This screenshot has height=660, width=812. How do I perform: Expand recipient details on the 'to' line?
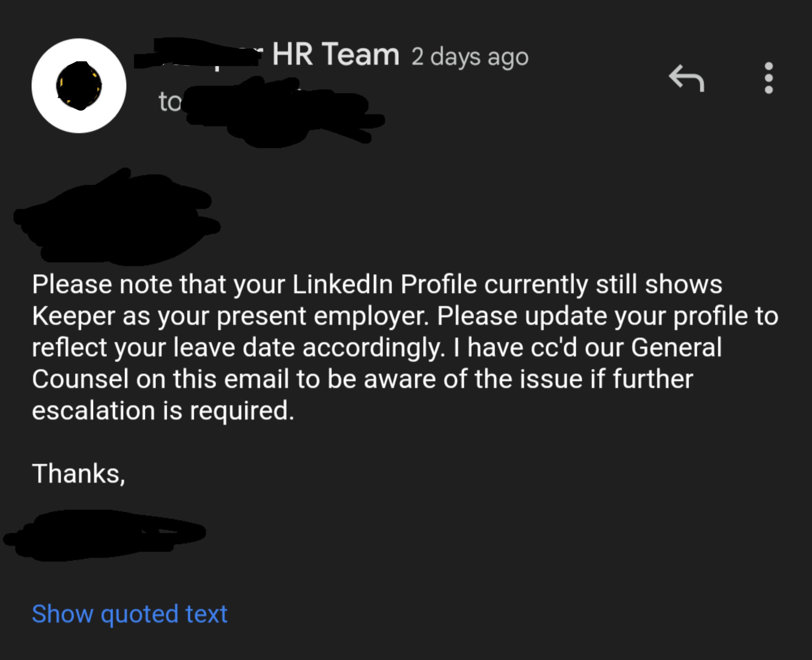(169, 102)
